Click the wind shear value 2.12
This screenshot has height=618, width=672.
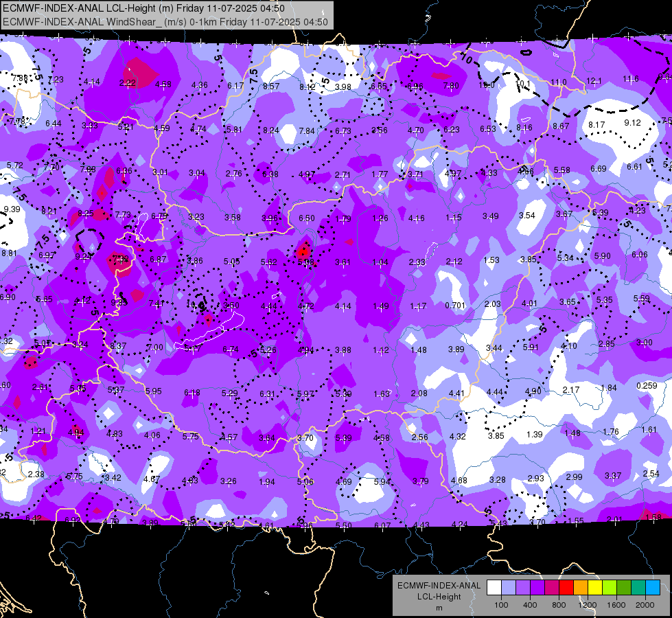click(454, 261)
